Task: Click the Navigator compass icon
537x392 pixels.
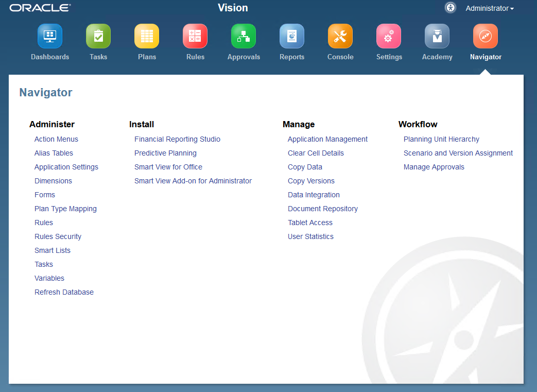Action: pos(486,36)
